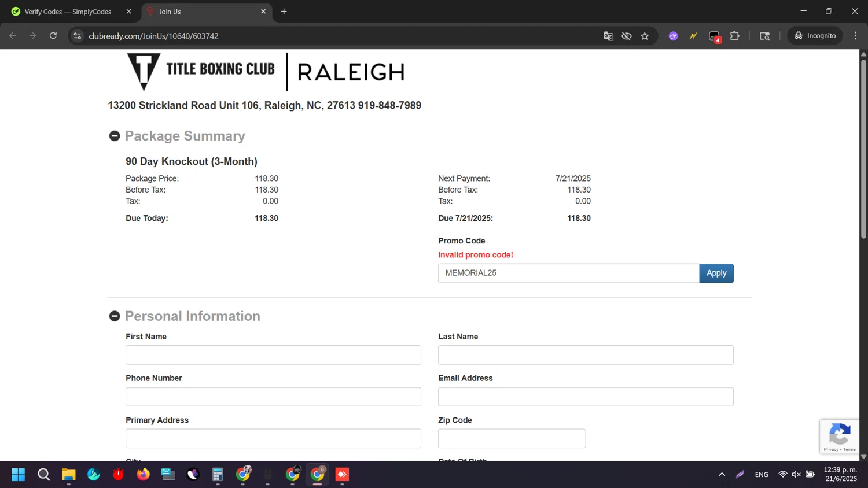Collapse the Package Summary section

click(115, 136)
